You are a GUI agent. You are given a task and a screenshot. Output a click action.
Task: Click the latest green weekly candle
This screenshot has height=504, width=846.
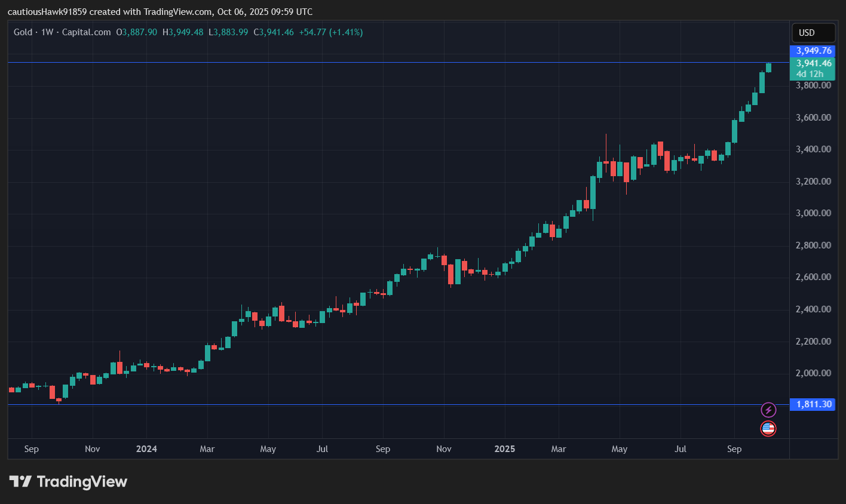pyautogui.click(x=768, y=67)
